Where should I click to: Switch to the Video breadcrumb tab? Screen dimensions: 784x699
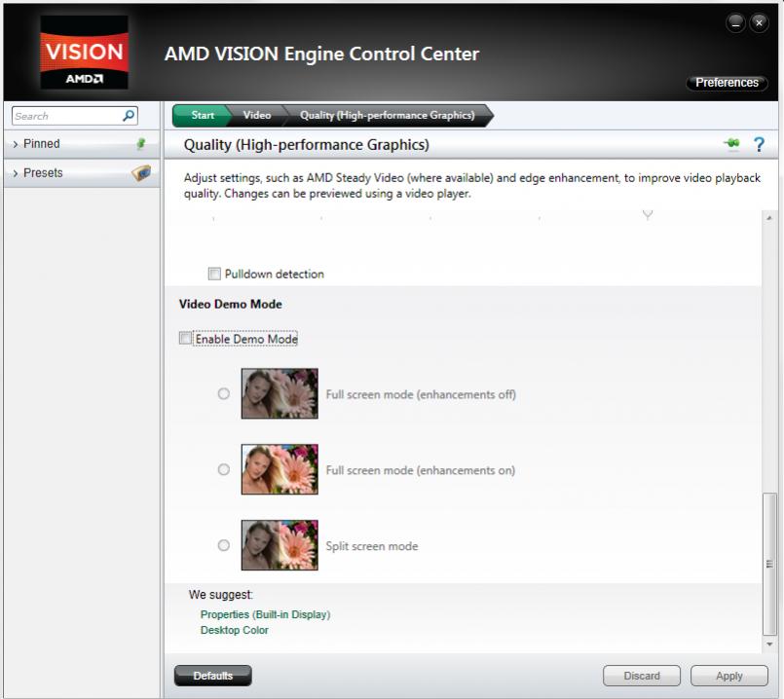tap(256, 116)
